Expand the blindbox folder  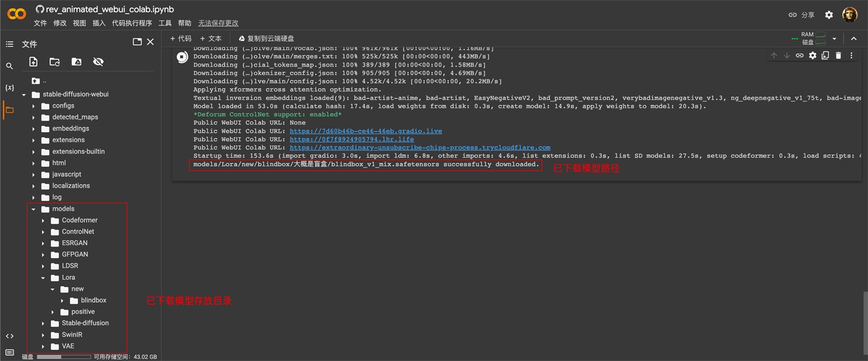pos(62,301)
